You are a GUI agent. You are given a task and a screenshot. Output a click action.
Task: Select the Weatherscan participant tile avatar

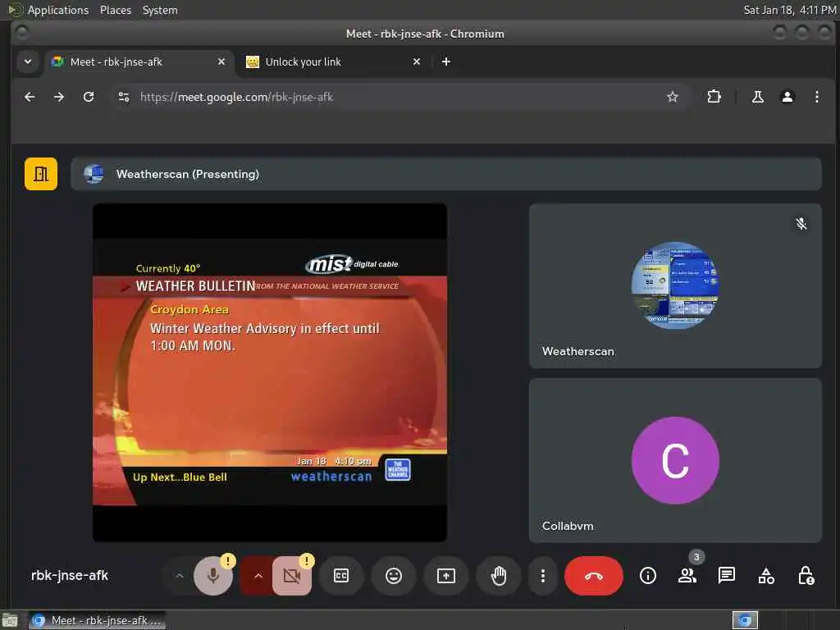point(675,285)
